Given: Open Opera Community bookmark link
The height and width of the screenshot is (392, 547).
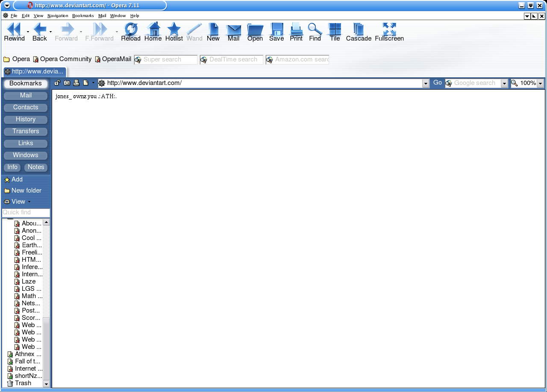Looking at the screenshot, I should [x=62, y=59].
